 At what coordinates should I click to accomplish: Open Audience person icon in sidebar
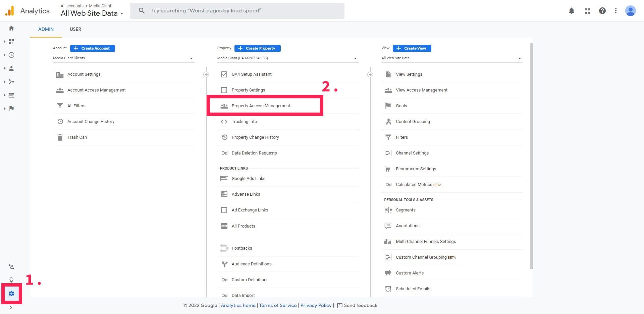11,68
